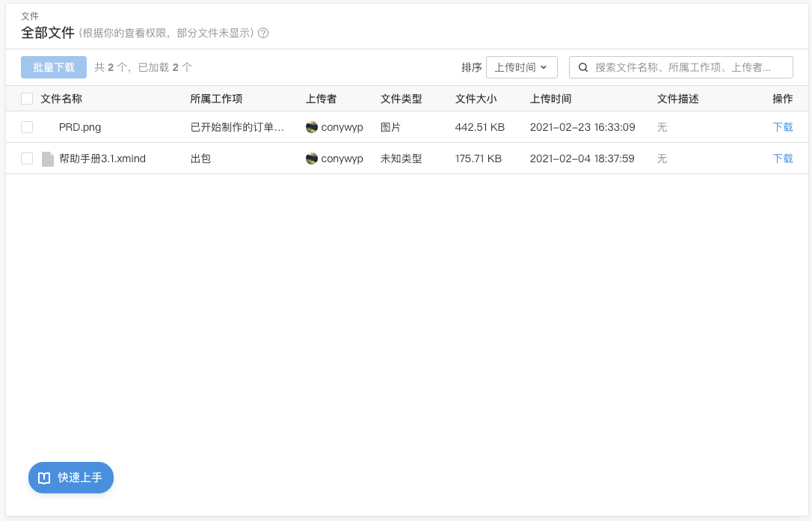Check the PRD.png row checkbox
This screenshot has height=521, width=812.
pyautogui.click(x=27, y=127)
